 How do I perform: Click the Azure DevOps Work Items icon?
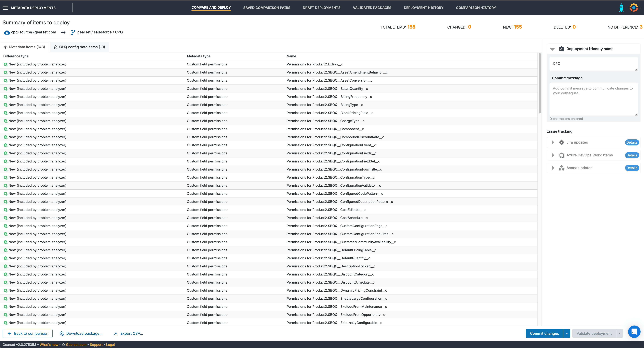pos(562,155)
